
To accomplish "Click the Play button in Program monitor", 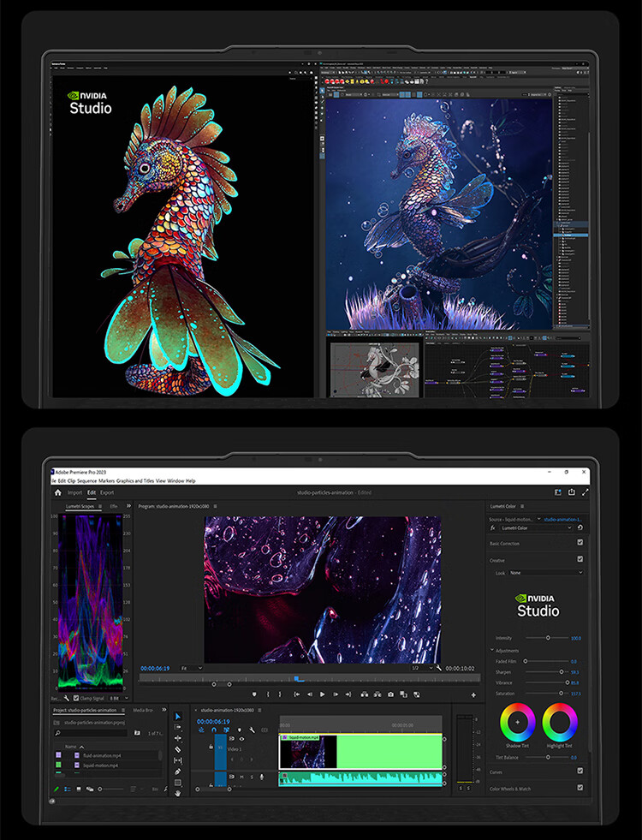I will (x=323, y=694).
